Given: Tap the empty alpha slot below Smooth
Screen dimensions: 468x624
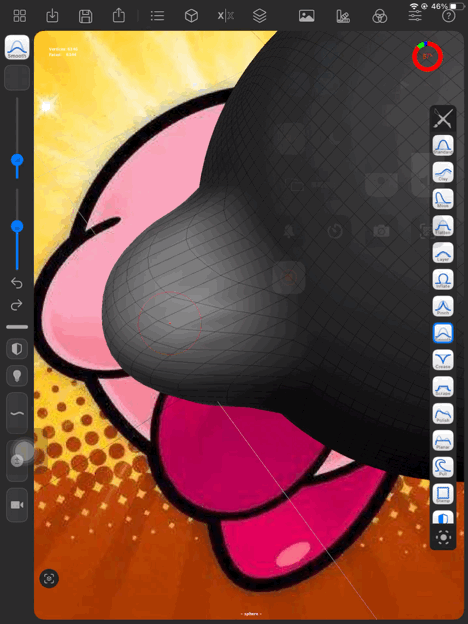Looking at the screenshot, I should point(17,77).
